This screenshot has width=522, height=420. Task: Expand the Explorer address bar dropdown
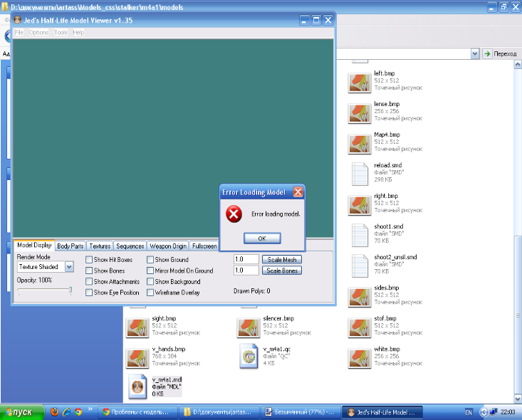point(474,53)
